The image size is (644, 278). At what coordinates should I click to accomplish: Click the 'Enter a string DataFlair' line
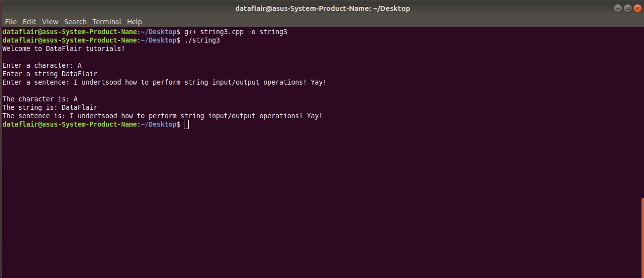click(50, 74)
